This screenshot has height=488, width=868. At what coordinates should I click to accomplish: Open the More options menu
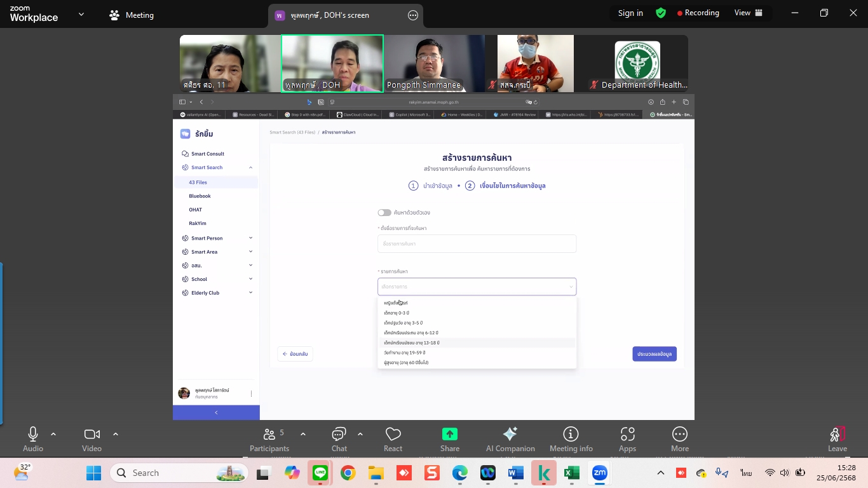coord(680,440)
